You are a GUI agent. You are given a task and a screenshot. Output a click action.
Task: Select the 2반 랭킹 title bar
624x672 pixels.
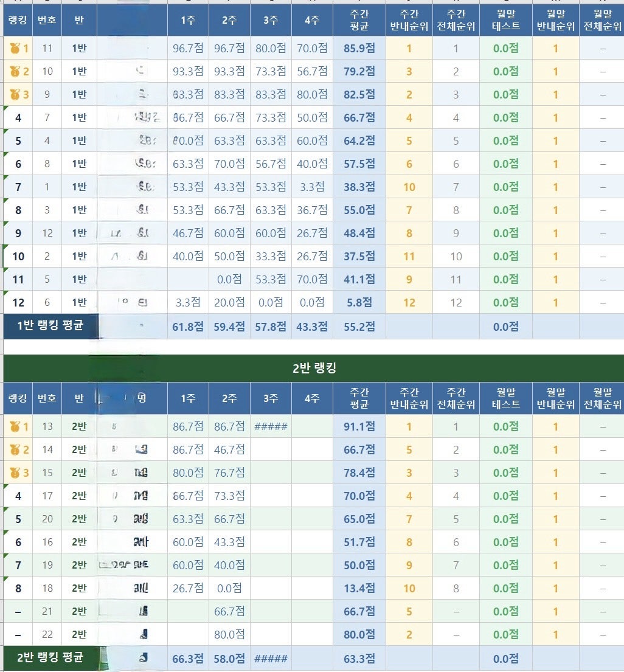[x=314, y=368]
